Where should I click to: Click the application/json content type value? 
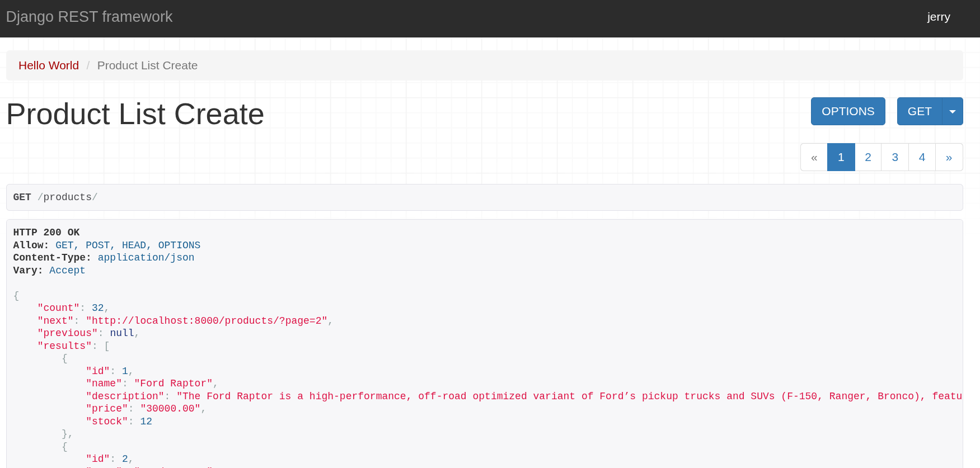(x=146, y=257)
